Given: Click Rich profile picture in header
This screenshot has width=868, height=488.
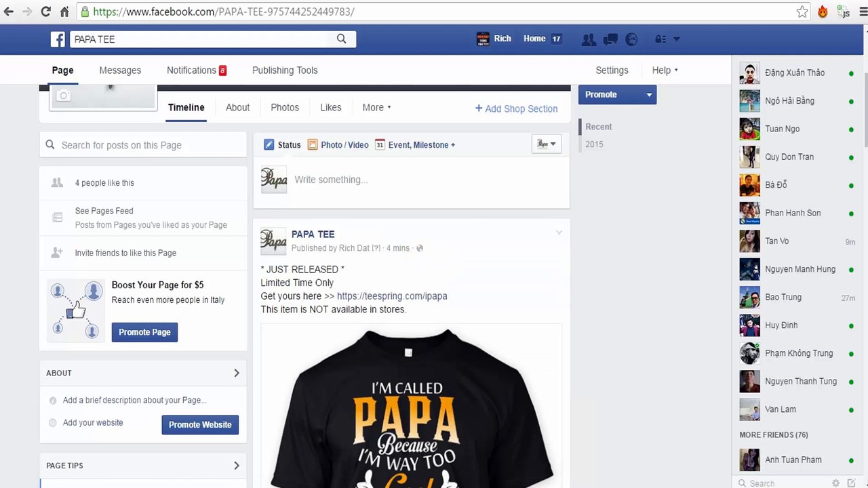Looking at the screenshot, I should click(x=483, y=39).
